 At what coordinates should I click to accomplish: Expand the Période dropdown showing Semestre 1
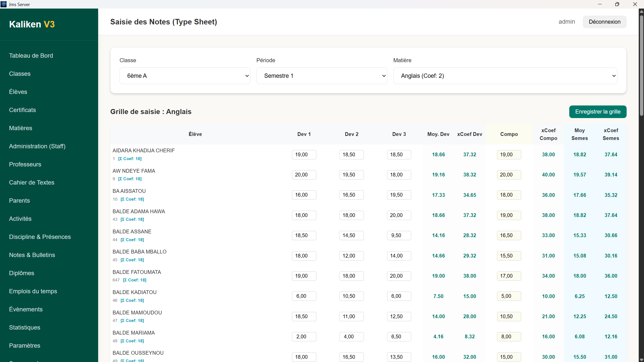(x=322, y=76)
